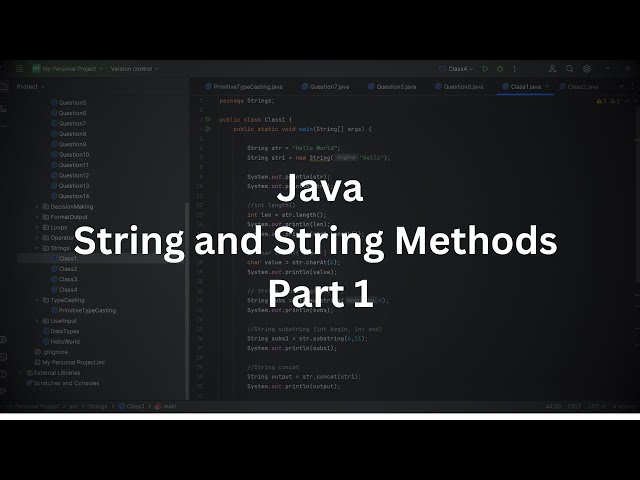
Task: Expand the Operator package
Action: [37, 238]
